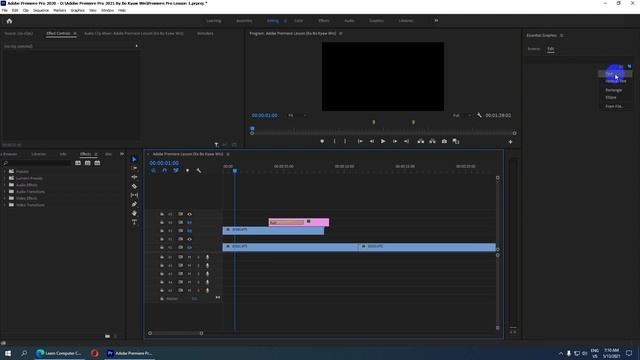This screenshot has width=640, height=360.
Task: Open the timeline display settings wrench
Action: pos(199,171)
